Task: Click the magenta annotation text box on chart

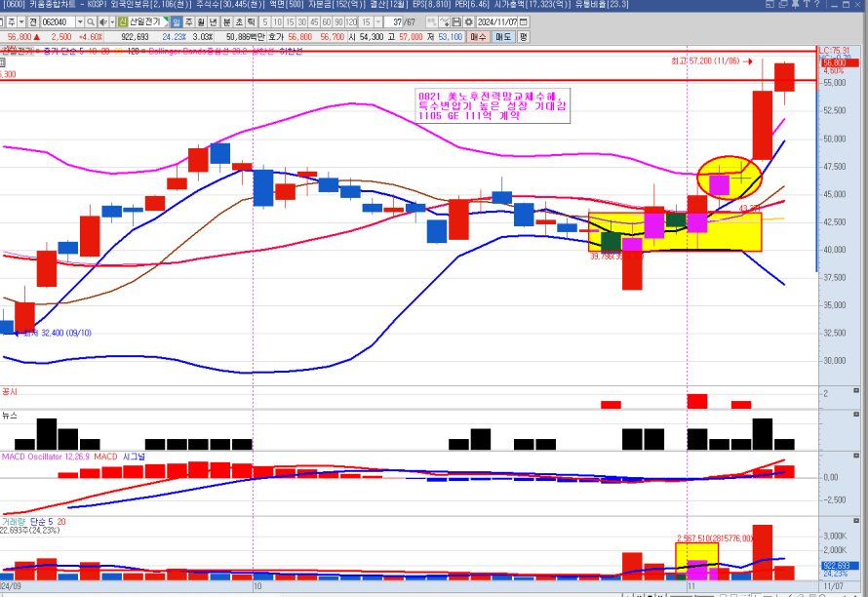Action: (493, 105)
